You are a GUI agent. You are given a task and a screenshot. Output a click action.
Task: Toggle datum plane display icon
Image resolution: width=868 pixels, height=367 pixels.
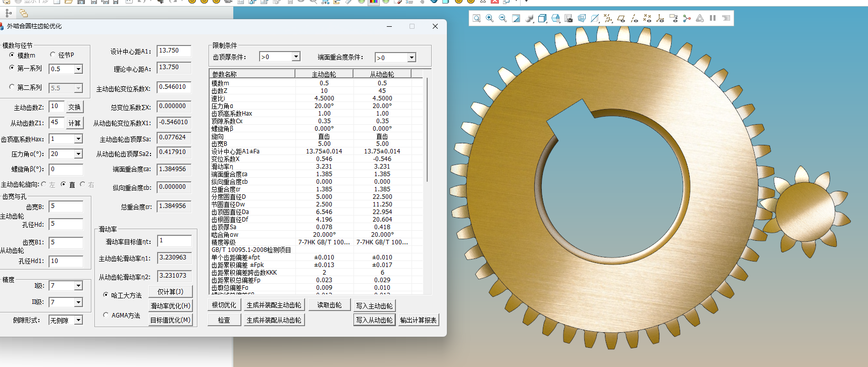pos(621,18)
